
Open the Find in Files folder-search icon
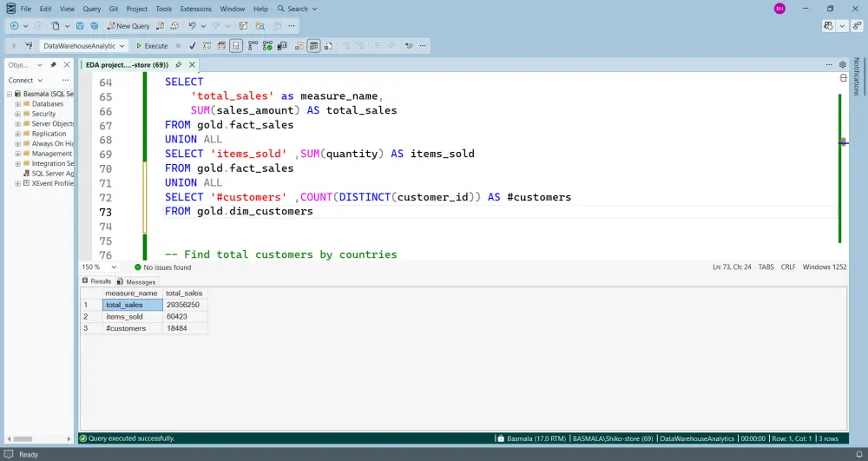[x=260, y=26]
